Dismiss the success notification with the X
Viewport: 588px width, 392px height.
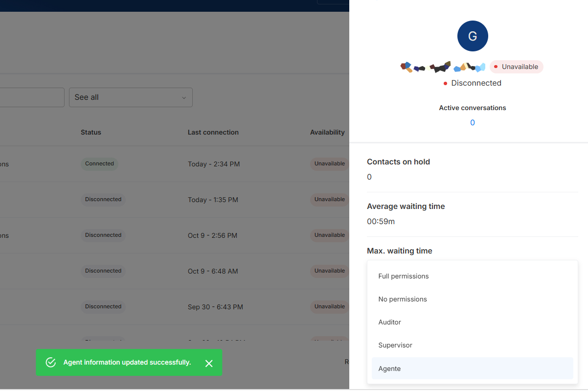coord(209,363)
